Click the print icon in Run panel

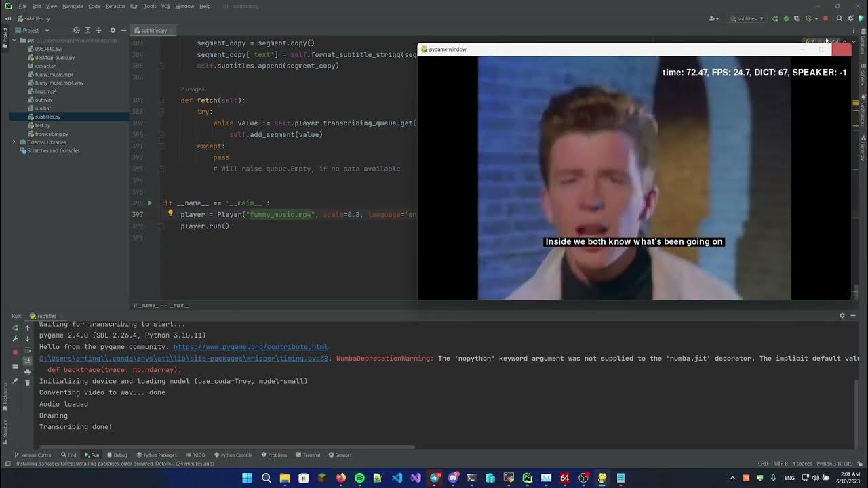27,372
